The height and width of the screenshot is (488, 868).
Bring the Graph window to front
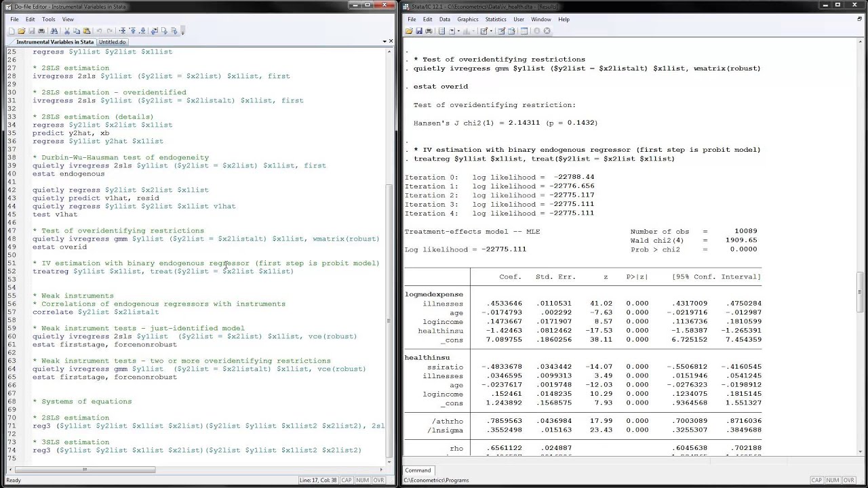coord(466,30)
